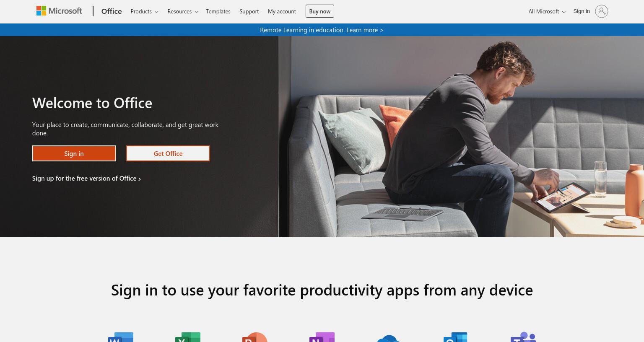Click the 'Your place to create' description text
The image size is (644, 342).
(125, 129)
